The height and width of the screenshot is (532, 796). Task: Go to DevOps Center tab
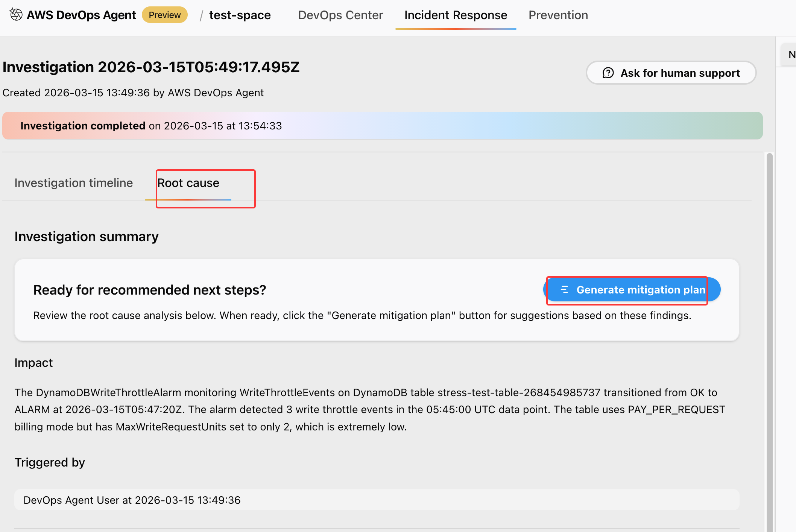click(340, 15)
